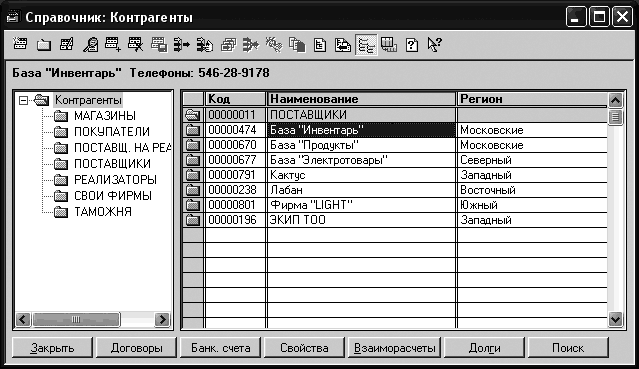Click the arrows-with-hand toolbar icon
The width and height of the screenshot is (639, 369).
click(205, 44)
